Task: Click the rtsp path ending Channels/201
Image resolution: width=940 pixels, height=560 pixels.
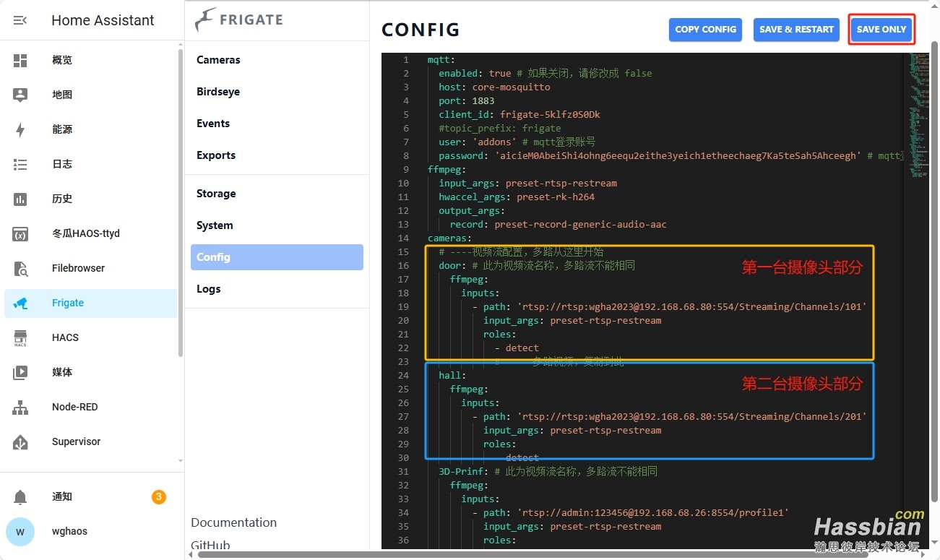Action: tap(691, 417)
